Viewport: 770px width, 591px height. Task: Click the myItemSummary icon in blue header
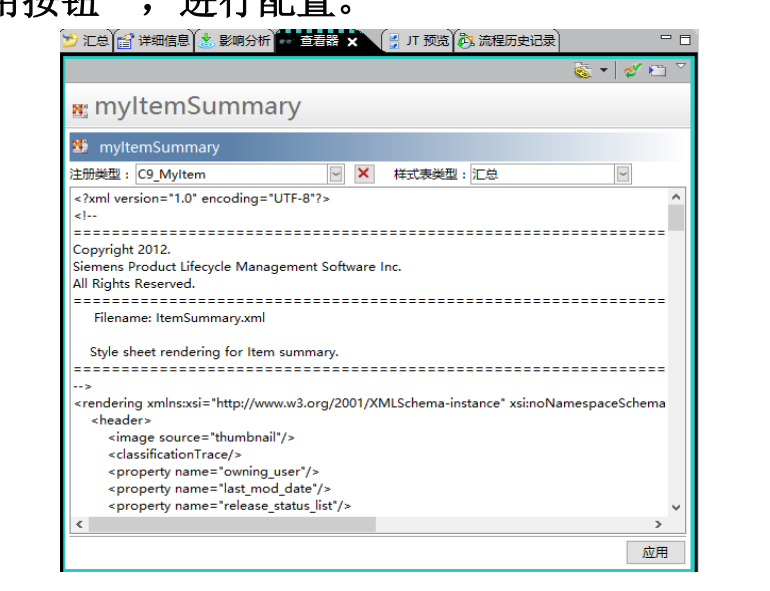click(80, 147)
